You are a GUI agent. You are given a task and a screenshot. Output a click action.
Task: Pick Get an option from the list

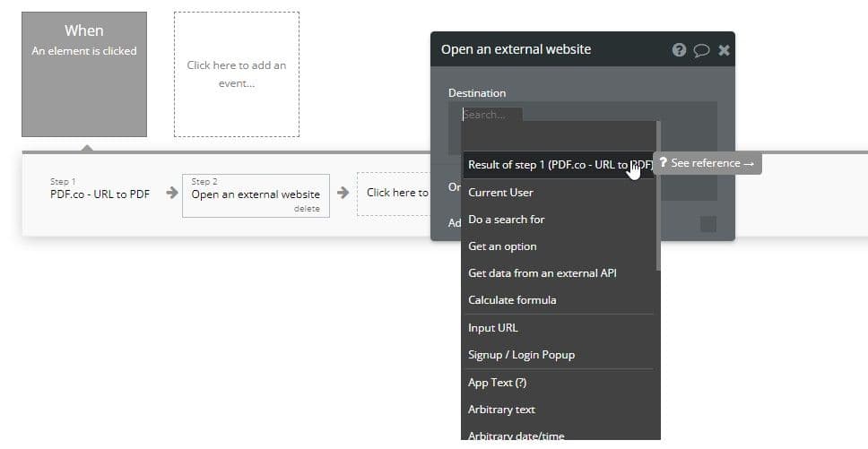(502, 246)
